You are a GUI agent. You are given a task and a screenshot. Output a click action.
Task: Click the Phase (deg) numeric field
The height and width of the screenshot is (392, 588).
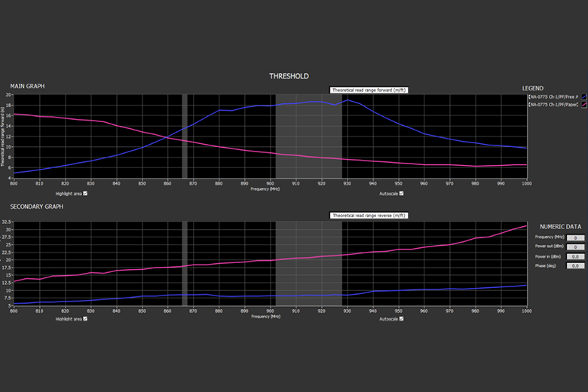point(575,265)
